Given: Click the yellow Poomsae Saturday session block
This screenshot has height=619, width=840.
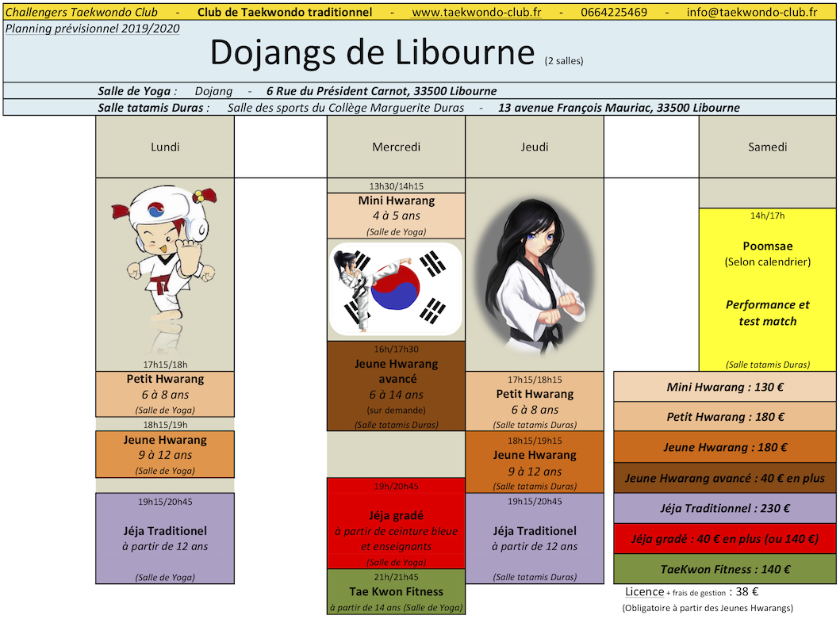Looking at the screenshot, I should [x=767, y=289].
